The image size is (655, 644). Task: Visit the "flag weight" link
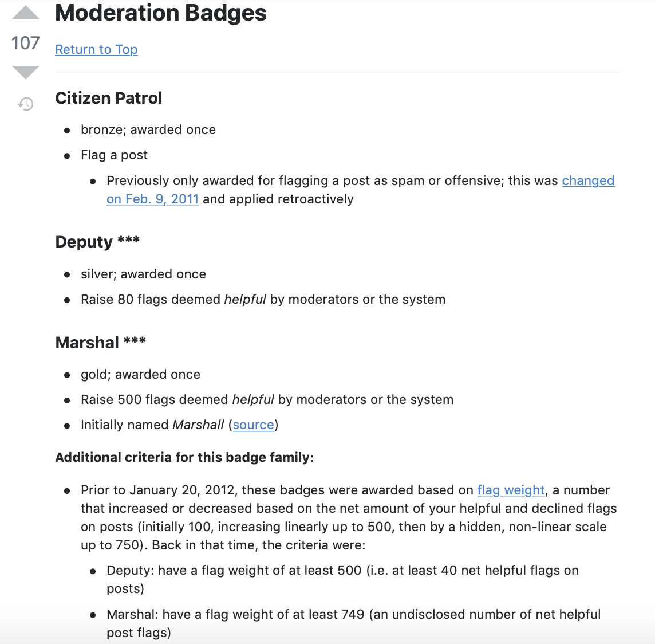click(x=511, y=490)
